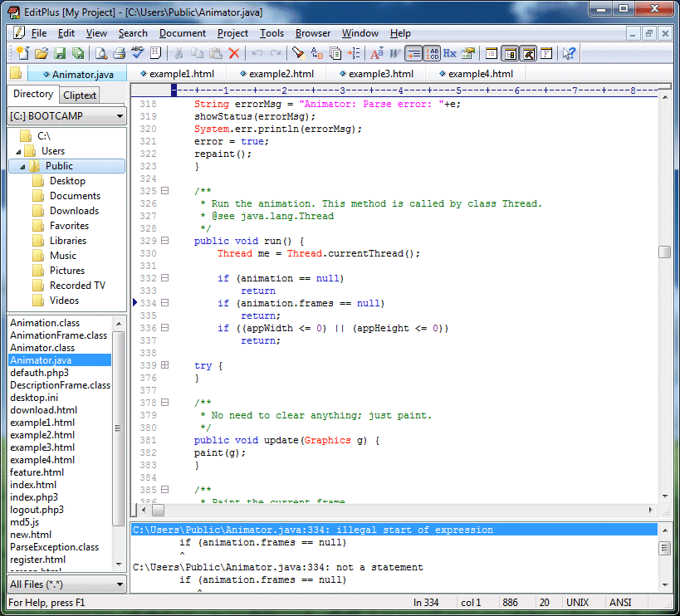The image size is (680, 616).
Task: Click the Undo arrow in the toolbar
Action: (x=258, y=52)
